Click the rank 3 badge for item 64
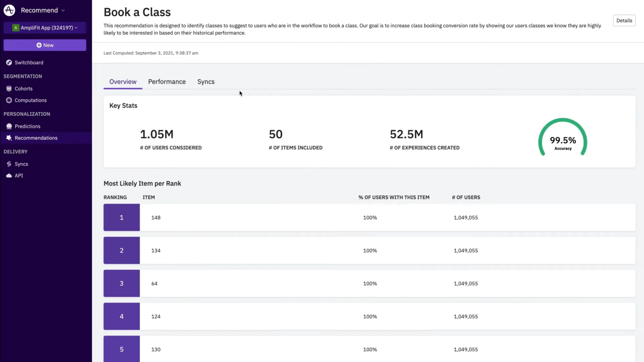Image resolution: width=644 pixels, height=362 pixels. pos(121,283)
